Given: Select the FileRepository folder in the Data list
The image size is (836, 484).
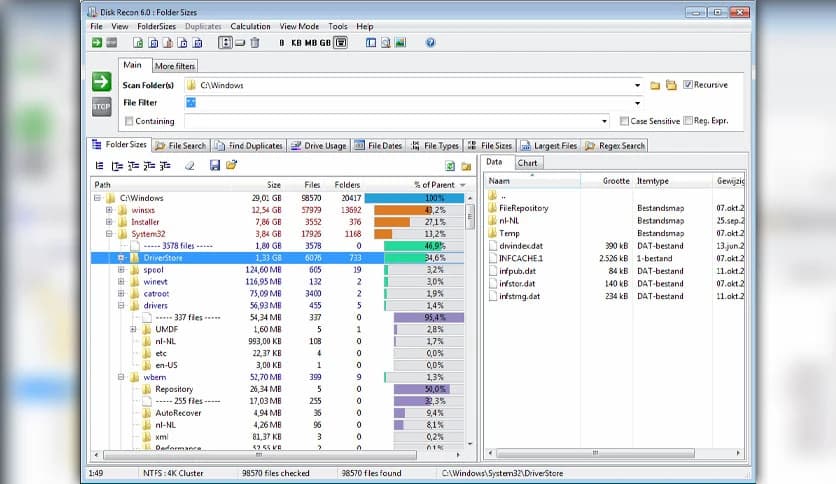Looking at the screenshot, I should coord(524,208).
